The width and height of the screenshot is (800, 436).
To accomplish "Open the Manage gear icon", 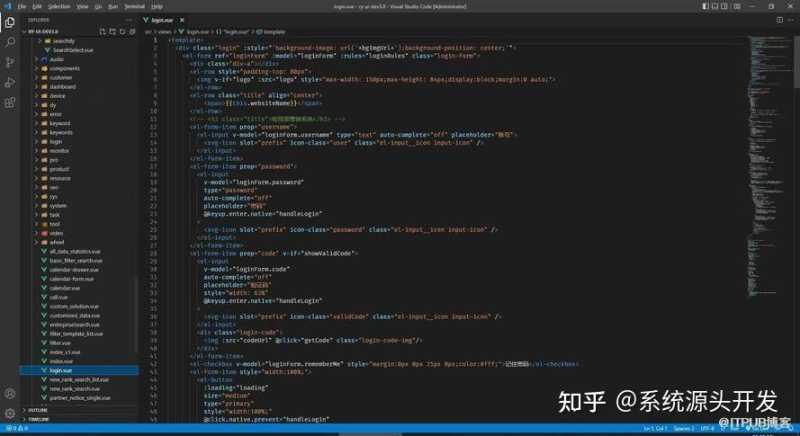I will tap(10, 414).
